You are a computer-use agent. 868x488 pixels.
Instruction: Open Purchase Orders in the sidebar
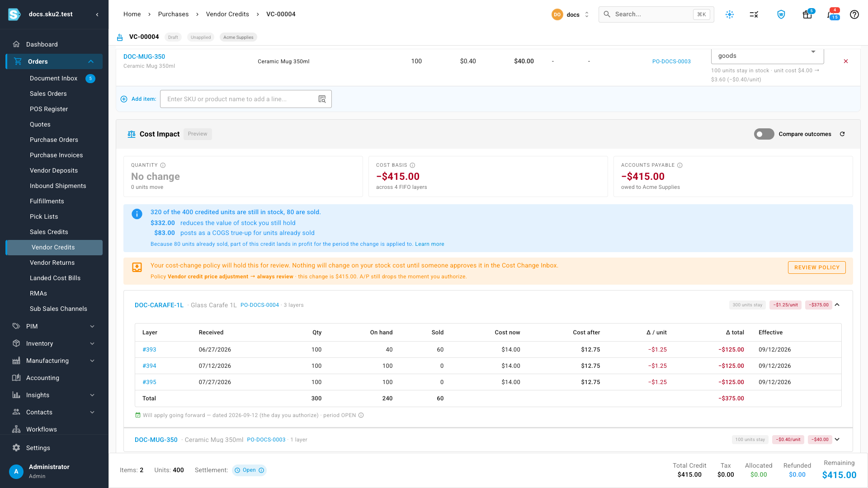[x=54, y=140]
